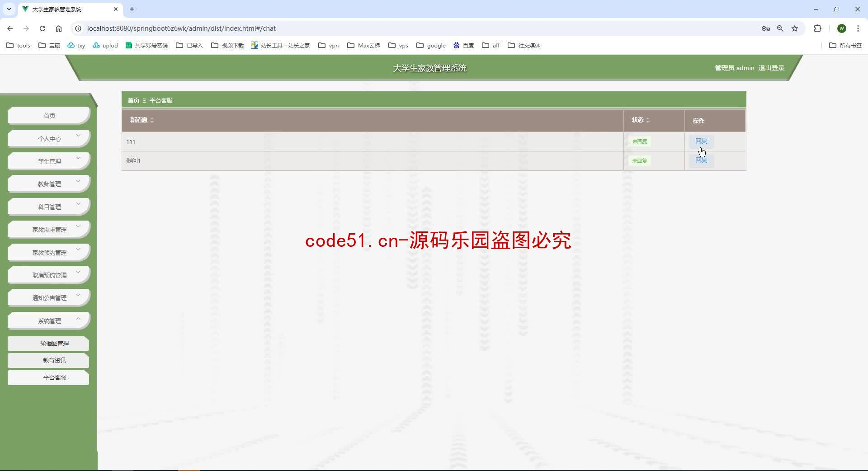The height and width of the screenshot is (471, 868).
Task: Click the 未回复 tag in row 提问1
Action: (x=639, y=160)
